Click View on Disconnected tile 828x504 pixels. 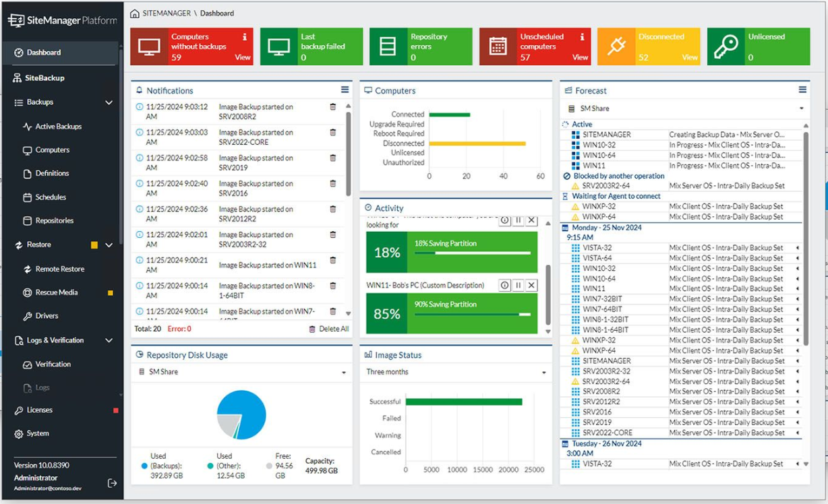pos(690,57)
